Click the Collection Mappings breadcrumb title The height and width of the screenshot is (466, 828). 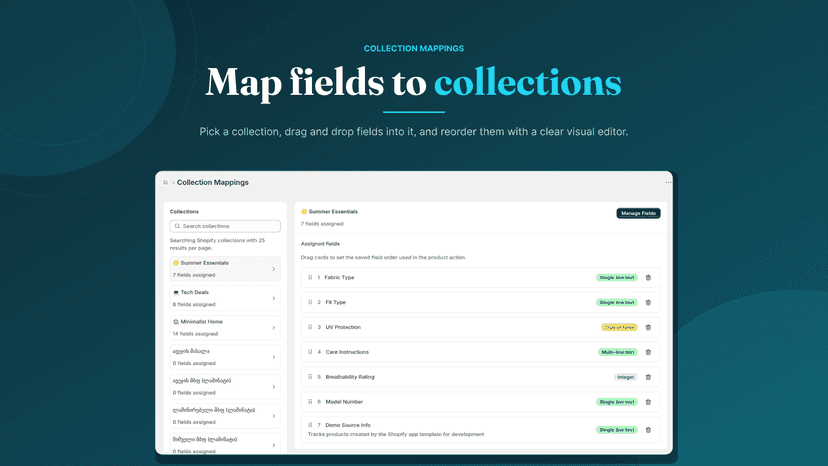pyautogui.click(x=212, y=182)
